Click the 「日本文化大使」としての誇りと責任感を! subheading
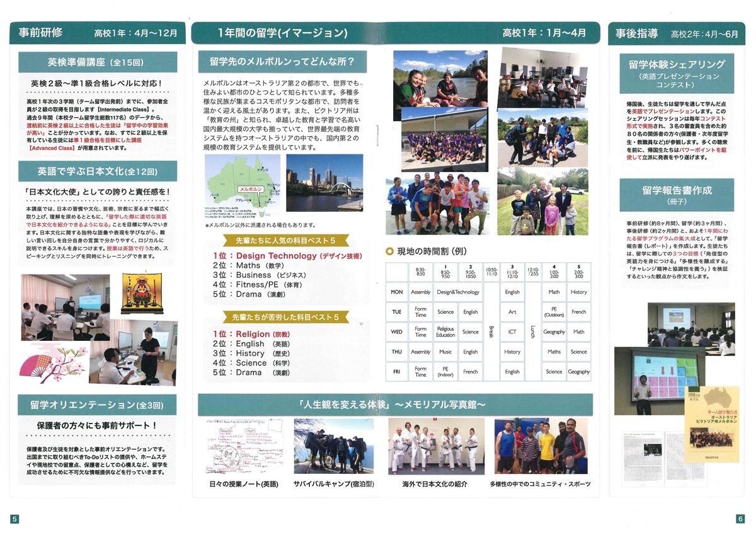The height and width of the screenshot is (535, 756). pos(97,192)
